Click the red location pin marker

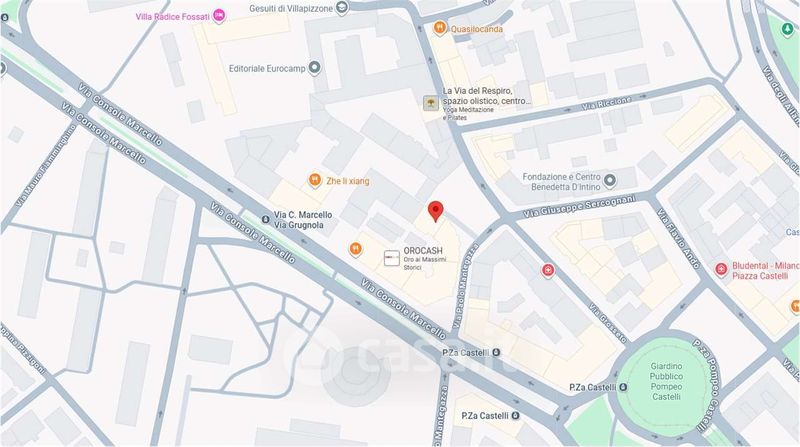[x=435, y=211]
